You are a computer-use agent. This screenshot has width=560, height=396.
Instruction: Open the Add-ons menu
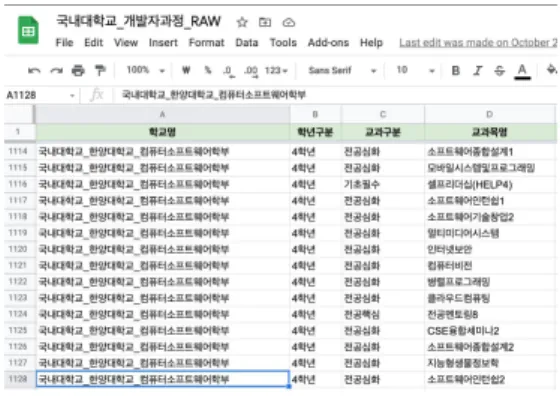328,42
